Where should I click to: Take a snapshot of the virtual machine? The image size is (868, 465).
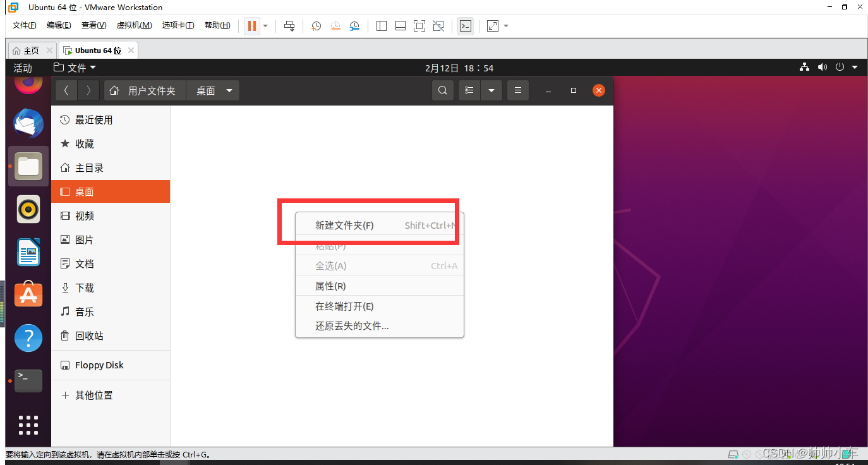[316, 26]
